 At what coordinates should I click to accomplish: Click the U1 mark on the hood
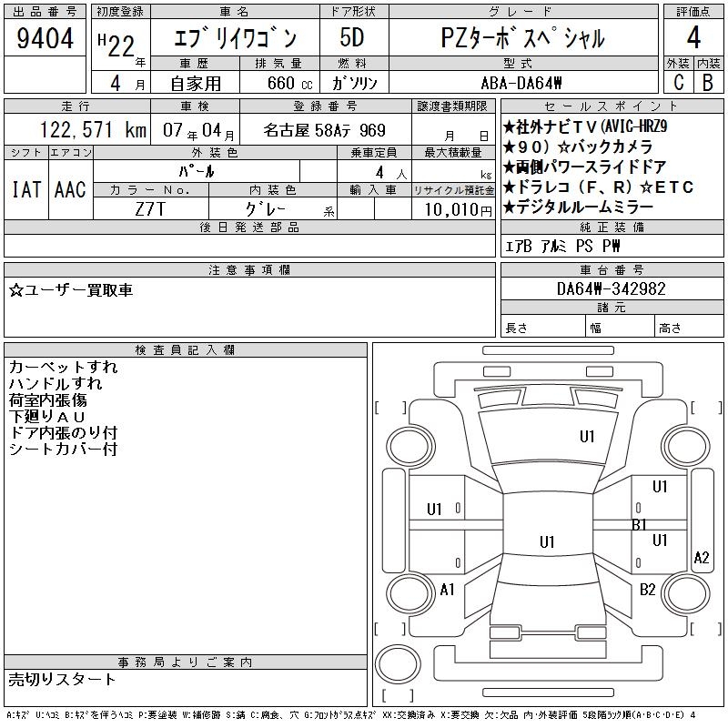click(587, 437)
